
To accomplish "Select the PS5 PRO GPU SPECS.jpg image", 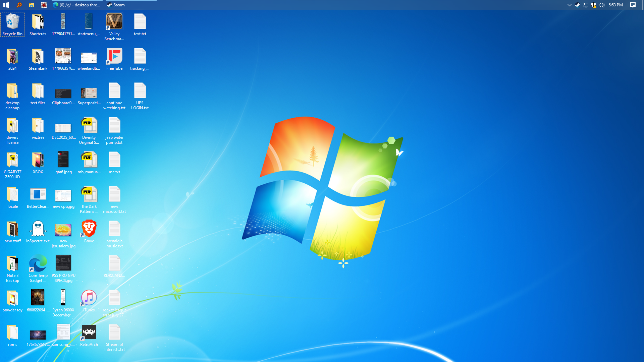I will pos(63,269).
